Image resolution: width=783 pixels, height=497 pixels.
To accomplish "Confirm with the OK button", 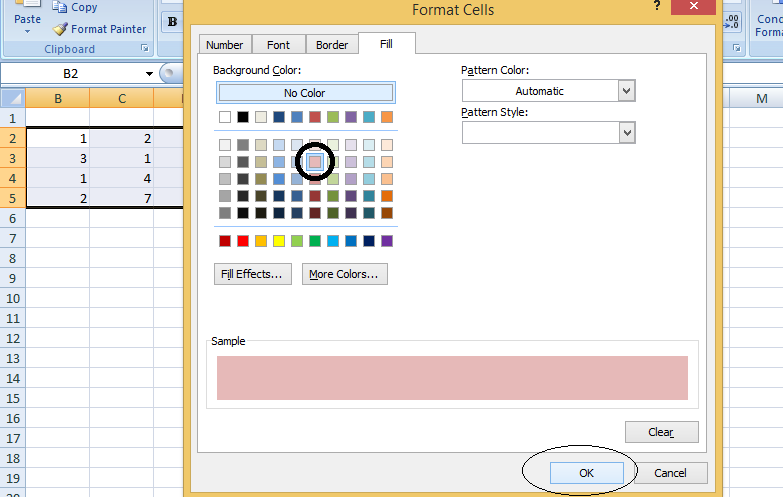I will pyautogui.click(x=587, y=473).
